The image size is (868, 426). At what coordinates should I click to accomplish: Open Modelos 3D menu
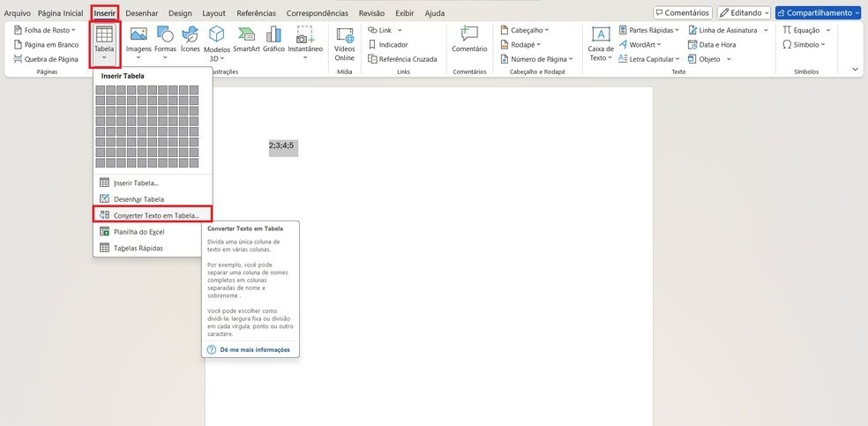click(216, 43)
